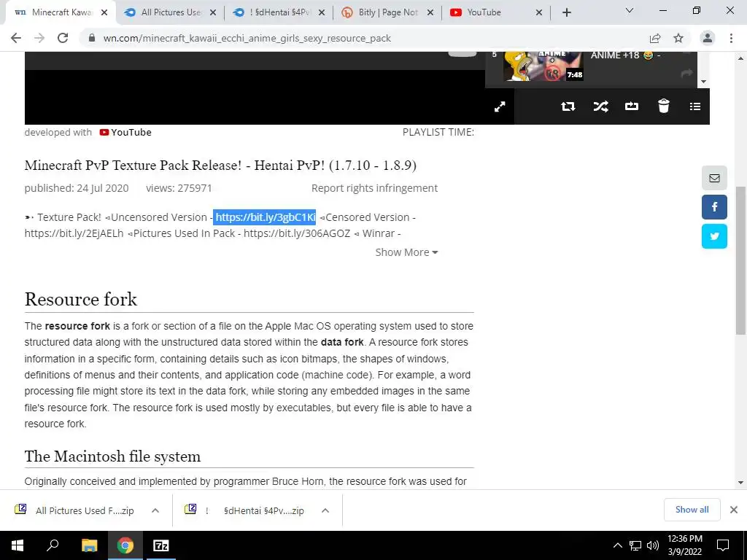Open Windows taskbar search
Viewport: 747px width, 560px height.
click(x=53, y=545)
